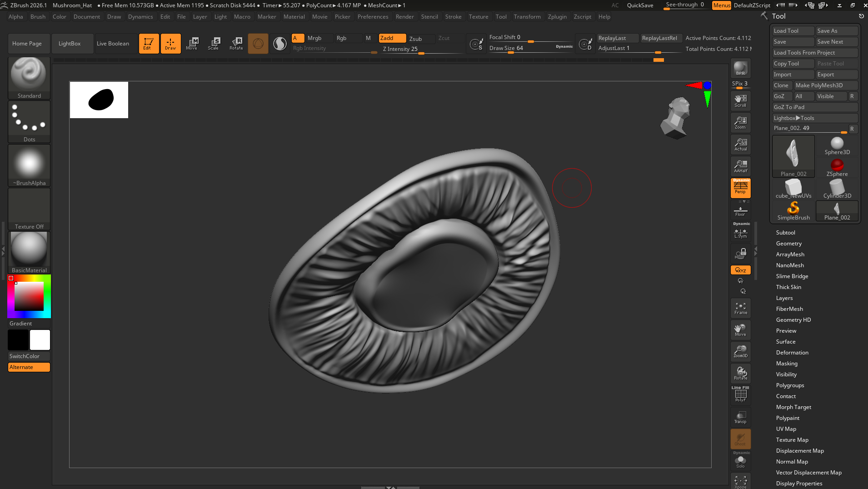868x489 pixels.
Task: Click the Make PolyMesh3D button
Action: pos(825,85)
